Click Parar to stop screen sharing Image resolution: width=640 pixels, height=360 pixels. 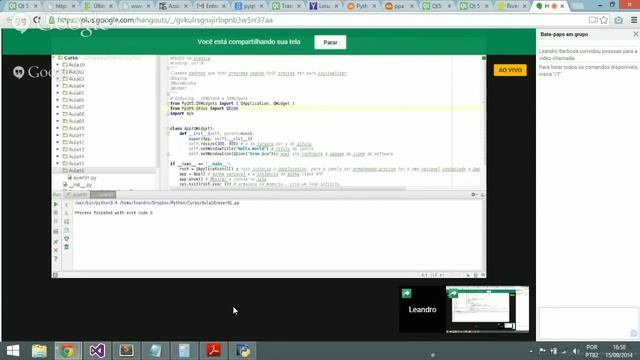[x=330, y=42]
